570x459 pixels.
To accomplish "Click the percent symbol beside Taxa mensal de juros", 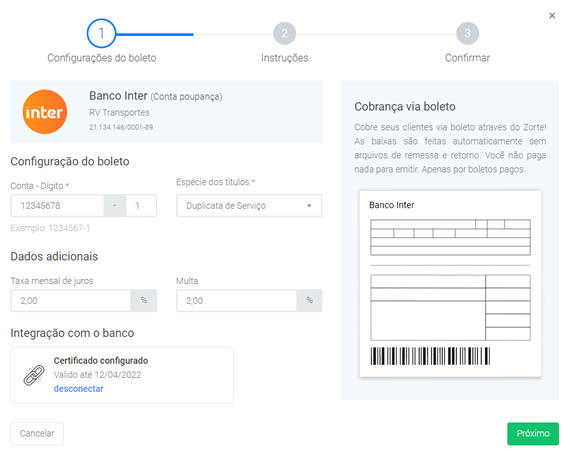I will 144,301.
